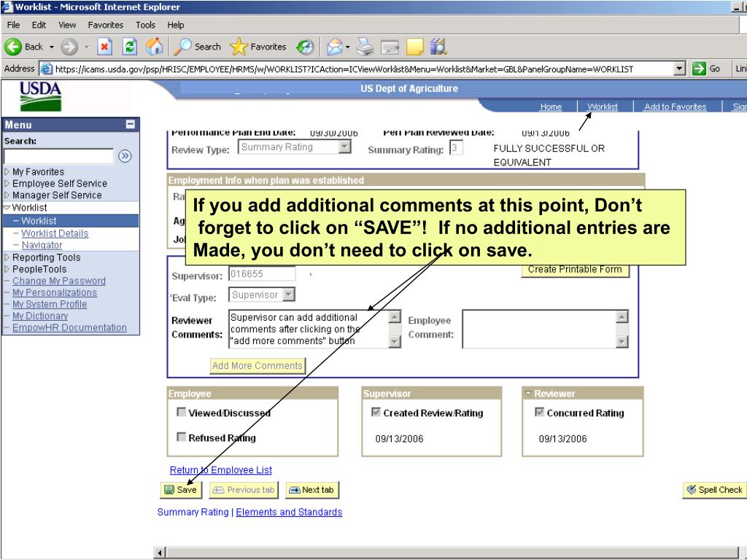Viewport: 747px width, 560px height.
Task: Open Elements and Standards link
Action: (x=289, y=513)
